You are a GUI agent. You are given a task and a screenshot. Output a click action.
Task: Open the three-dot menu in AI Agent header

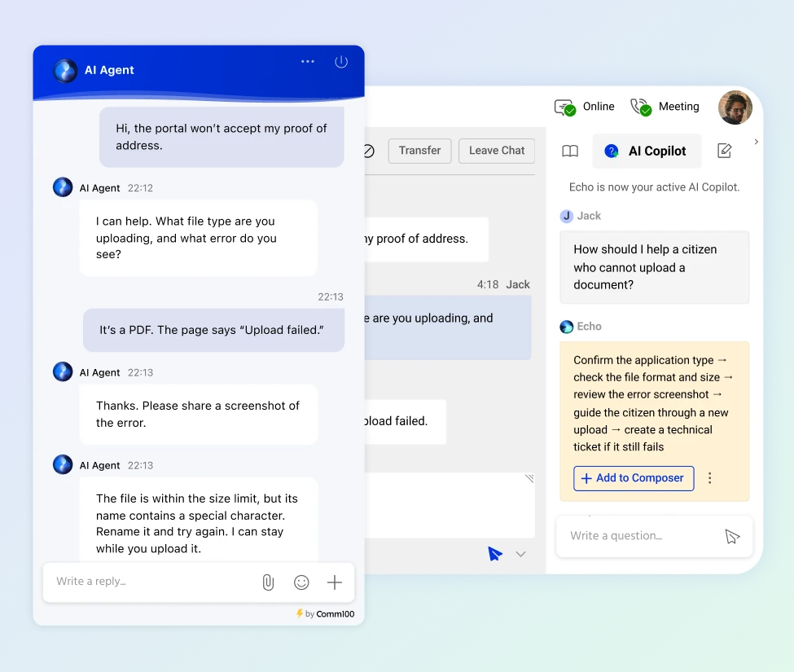pos(307,61)
